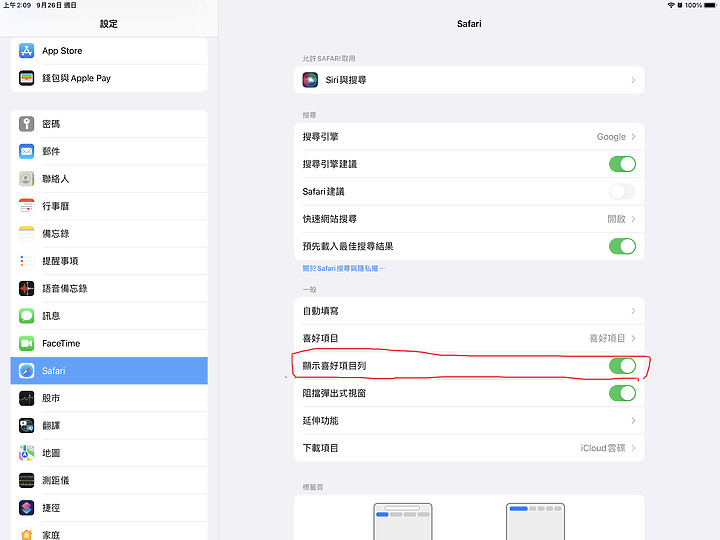Viewport: 720px width, 540px height.
Task: Select 語音備忘錄 in settings list
Action: pos(109,288)
